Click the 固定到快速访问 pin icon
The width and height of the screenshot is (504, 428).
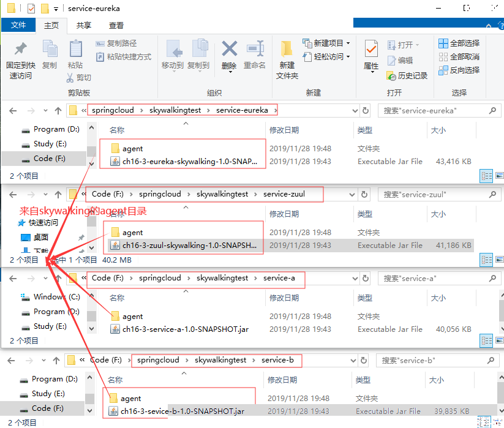(21, 49)
